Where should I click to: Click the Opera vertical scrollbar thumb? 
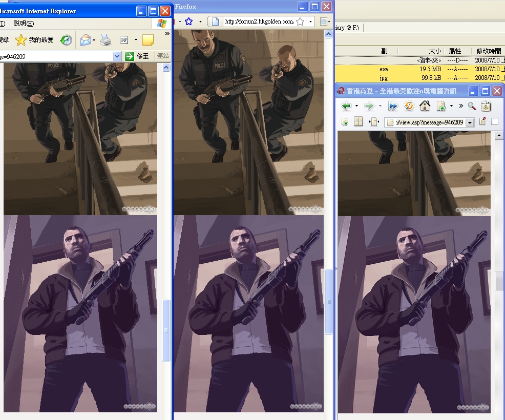coord(499,281)
